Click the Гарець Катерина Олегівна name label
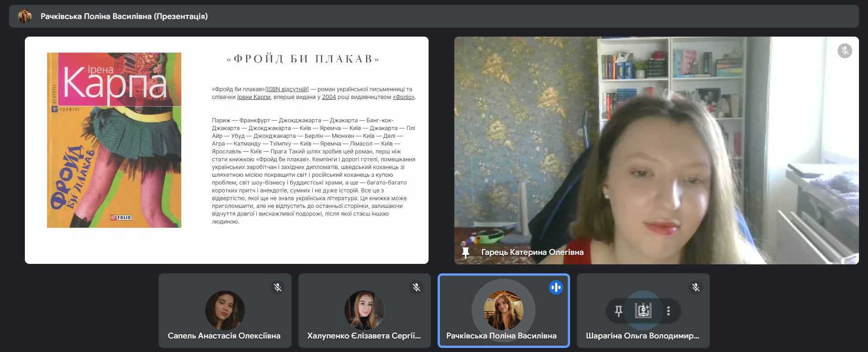Image resolution: width=868 pixels, height=352 pixels. (532, 253)
